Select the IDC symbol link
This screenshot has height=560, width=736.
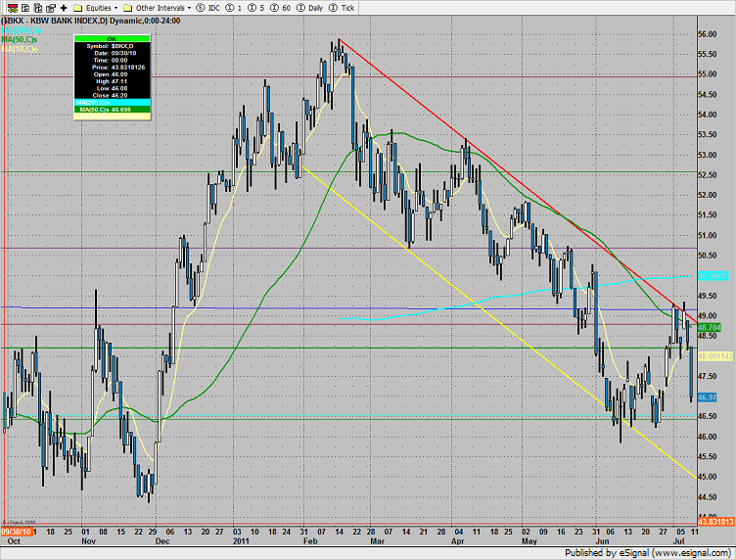(x=214, y=8)
